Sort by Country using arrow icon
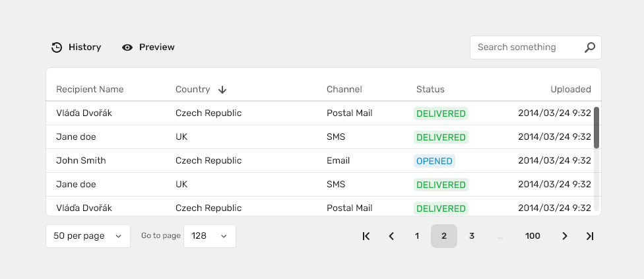 tap(222, 90)
